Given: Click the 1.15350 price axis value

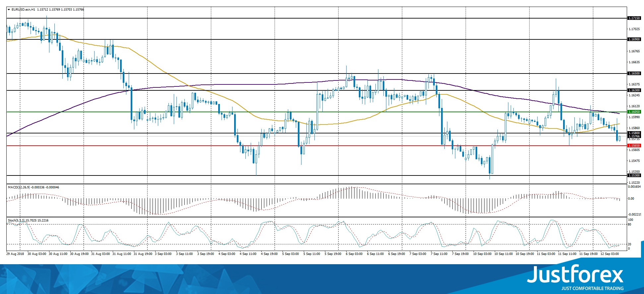Looking at the screenshot, I should click(x=634, y=172).
